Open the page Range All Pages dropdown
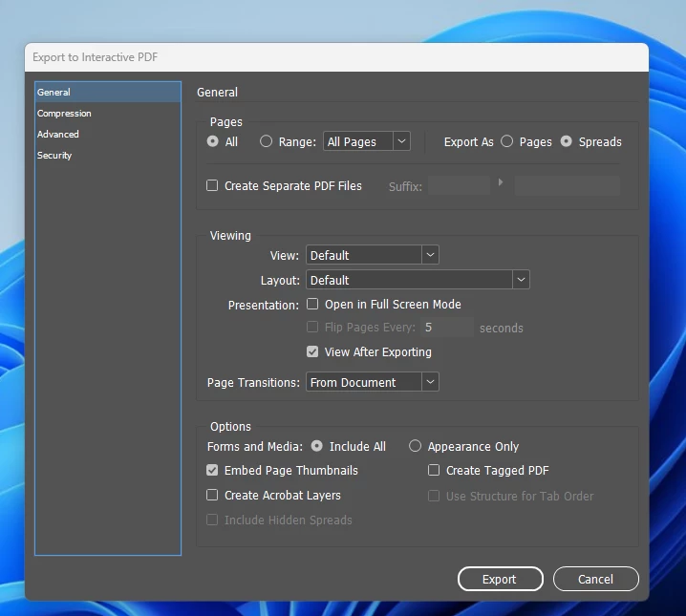 coord(367,141)
